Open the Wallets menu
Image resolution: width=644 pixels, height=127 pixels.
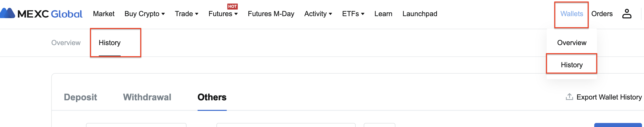(572, 14)
